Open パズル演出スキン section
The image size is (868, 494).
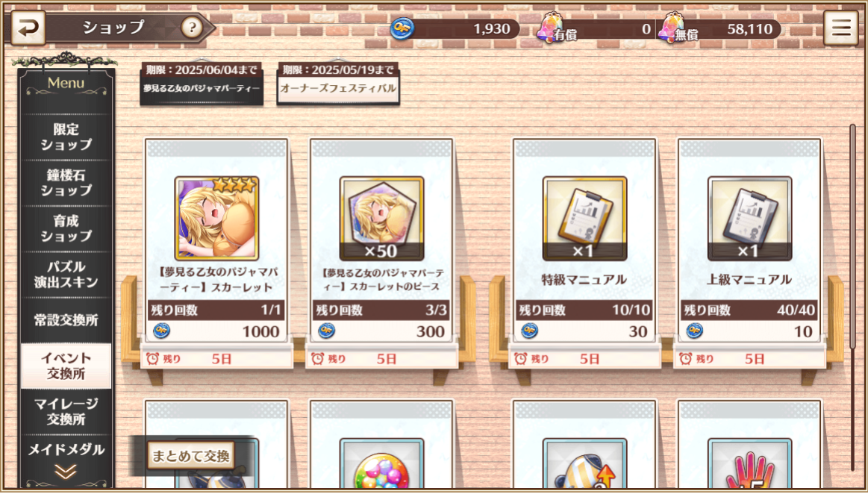pos(66,275)
